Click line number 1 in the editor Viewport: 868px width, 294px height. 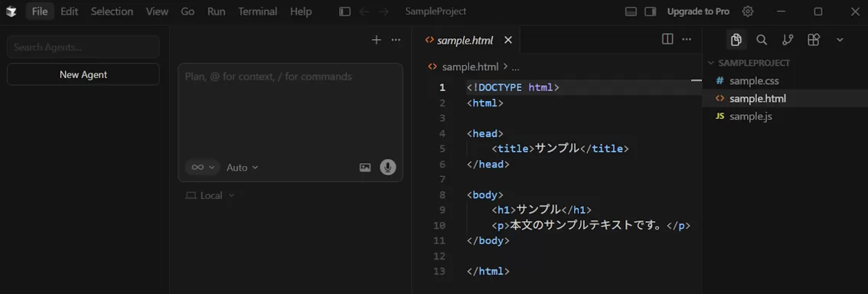[x=442, y=87]
